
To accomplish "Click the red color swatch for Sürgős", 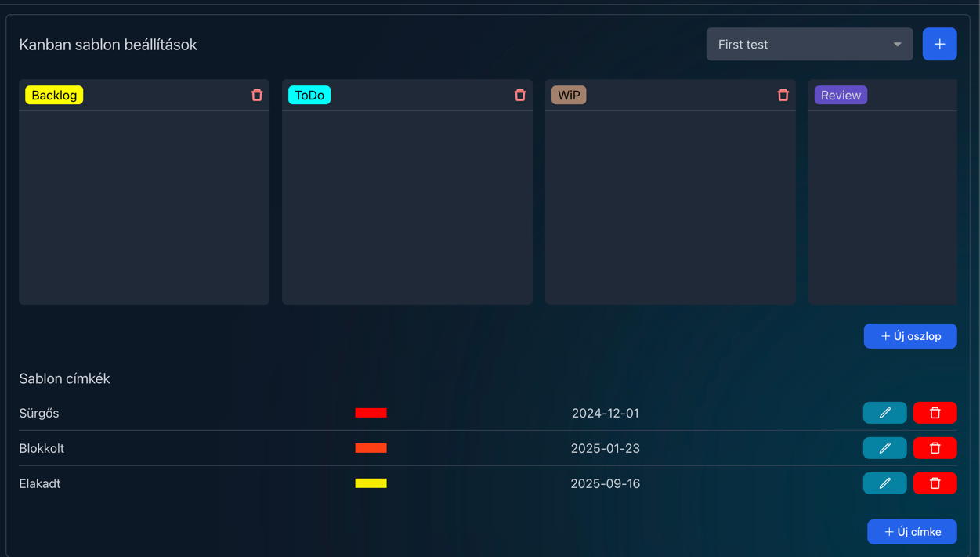I will click(371, 413).
